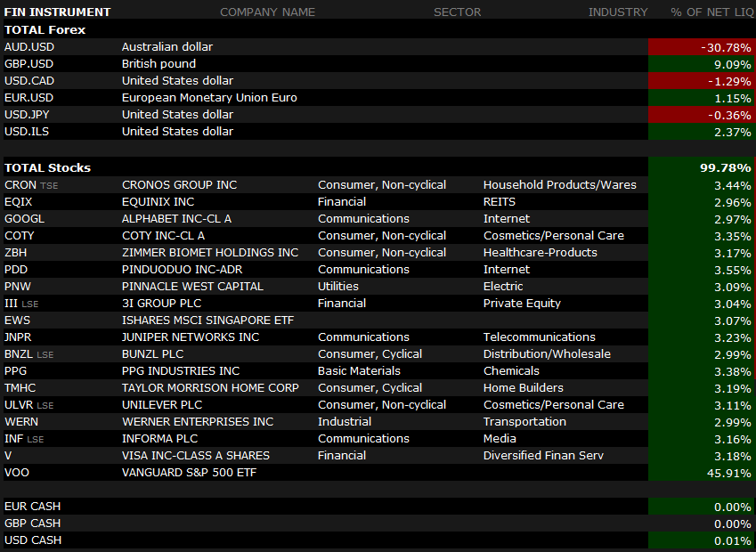The height and width of the screenshot is (552, 756).
Task: Select the USD.JPY instrument
Action: coord(27,114)
